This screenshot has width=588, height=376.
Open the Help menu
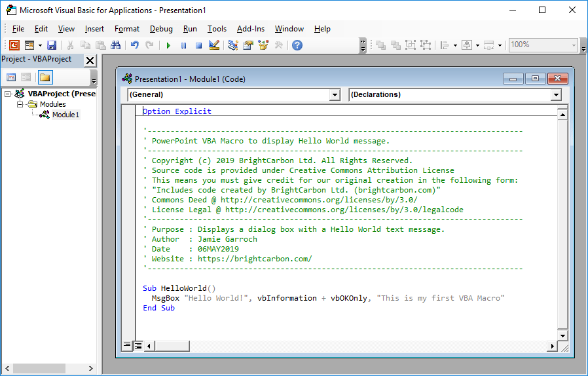pyautogui.click(x=322, y=29)
